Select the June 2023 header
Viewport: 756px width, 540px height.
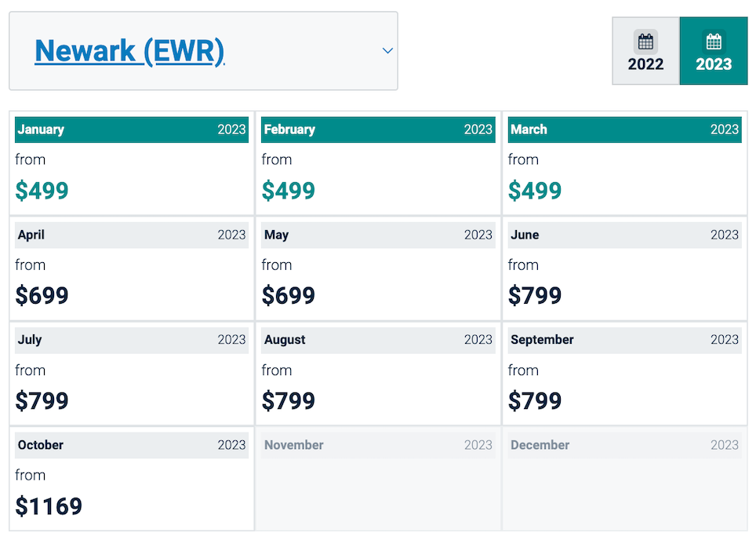(625, 235)
